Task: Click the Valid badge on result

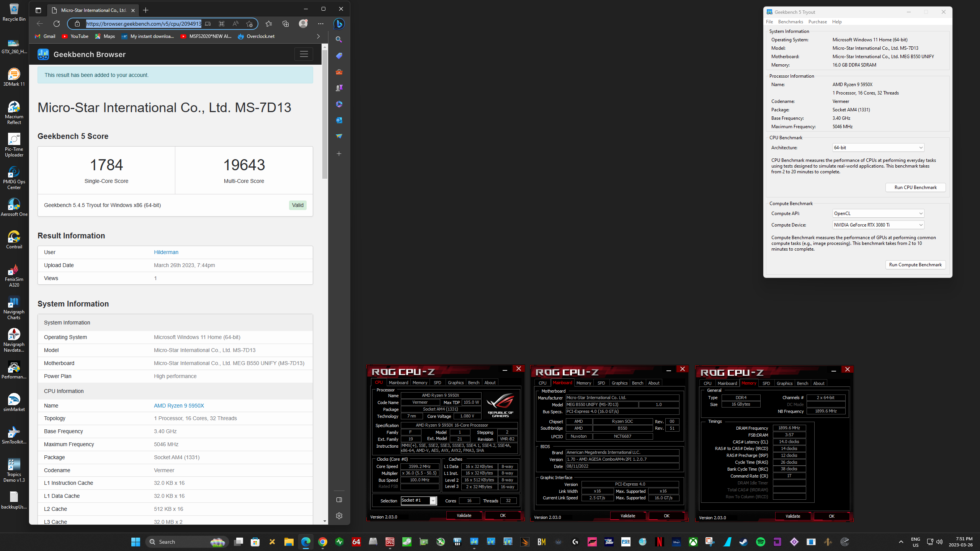Action: [x=297, y=205]
